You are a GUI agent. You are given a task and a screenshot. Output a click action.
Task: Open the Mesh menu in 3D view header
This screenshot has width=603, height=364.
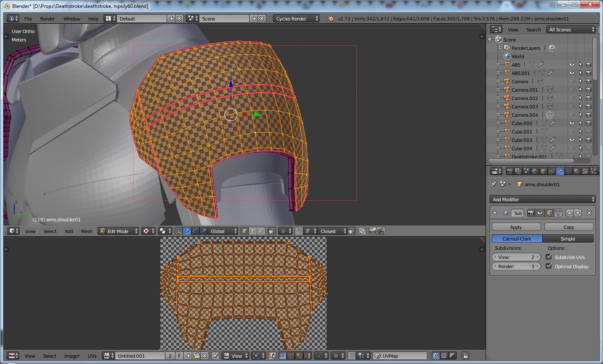[x=87, y=231]
